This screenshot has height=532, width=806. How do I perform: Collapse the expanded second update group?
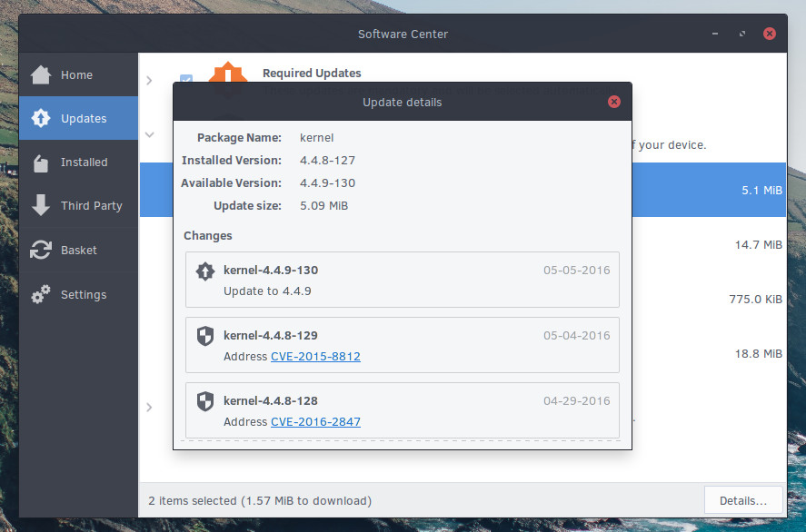150,135
